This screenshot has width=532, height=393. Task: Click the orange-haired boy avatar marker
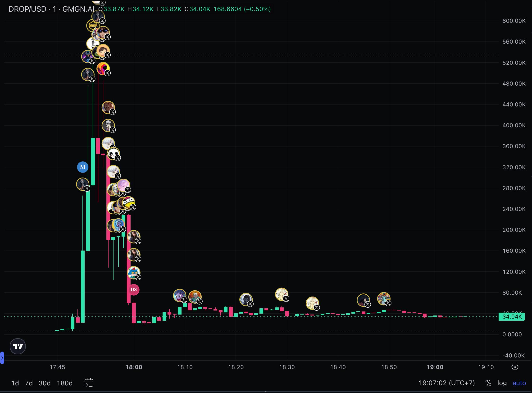(x=103, y=50)
